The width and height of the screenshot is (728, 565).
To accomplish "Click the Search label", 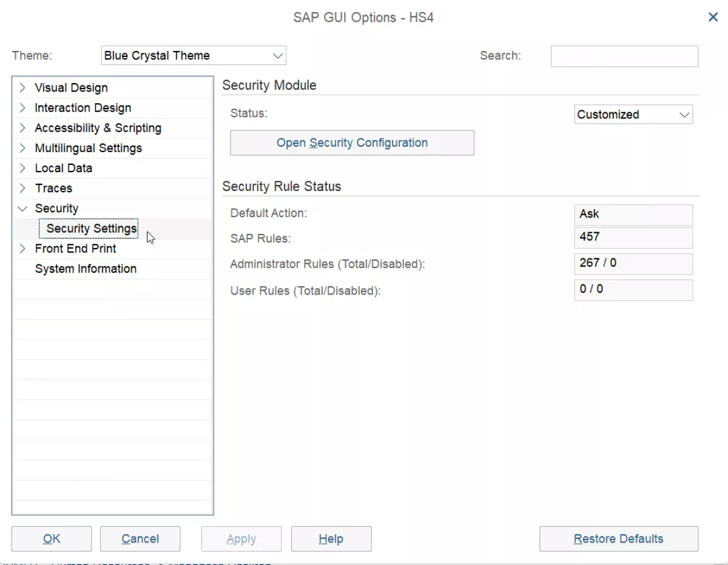I will [500, 56].
